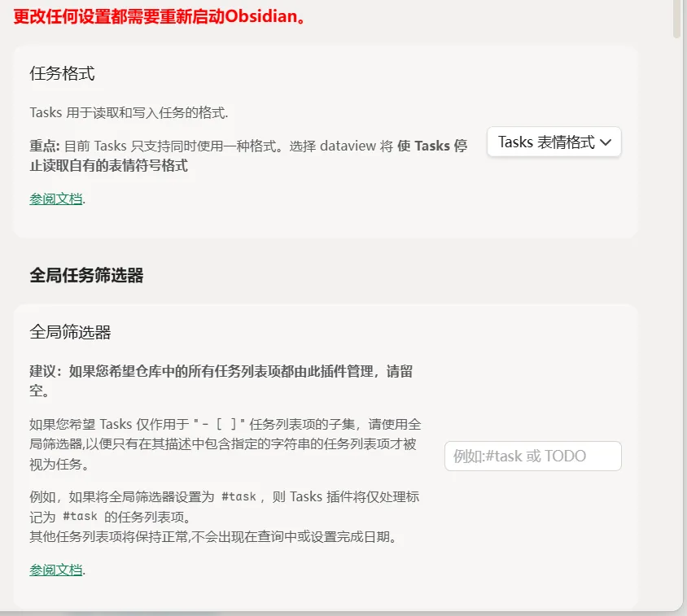
Task: Click the 任务格式 setting title
Action: coord(62,73)
